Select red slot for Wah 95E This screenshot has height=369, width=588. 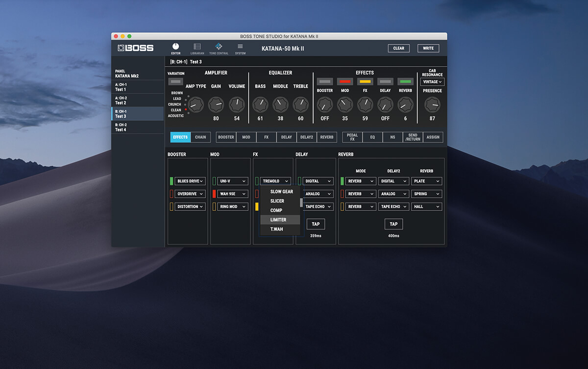(x=214, y=194)
